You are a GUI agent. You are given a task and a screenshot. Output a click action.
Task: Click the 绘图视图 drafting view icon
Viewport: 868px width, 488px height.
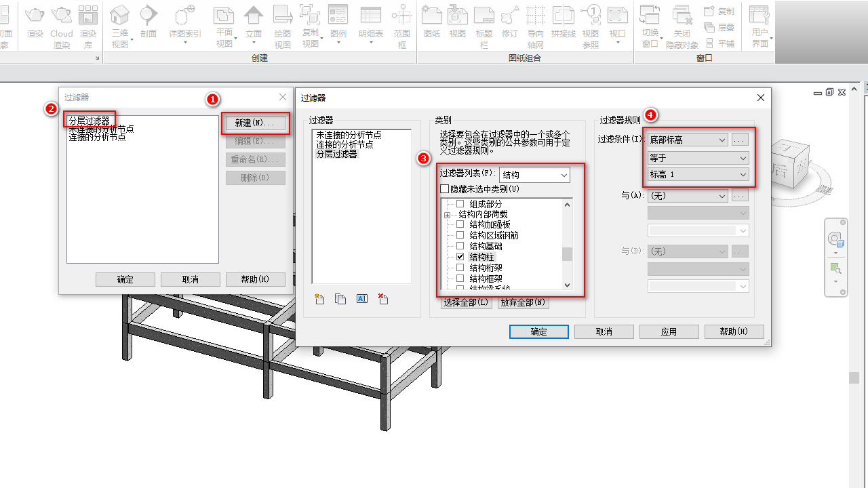tap(283, 14)
